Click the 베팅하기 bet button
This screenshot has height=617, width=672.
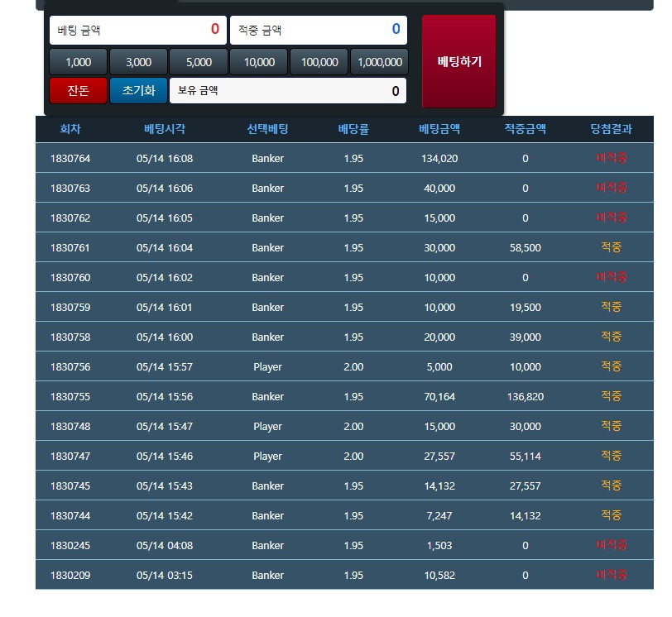(x=458, y=61)
